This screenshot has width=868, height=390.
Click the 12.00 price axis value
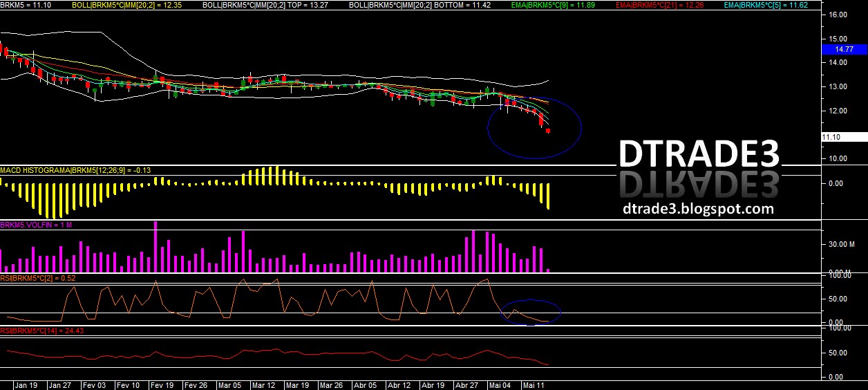(x=838, y=111)
